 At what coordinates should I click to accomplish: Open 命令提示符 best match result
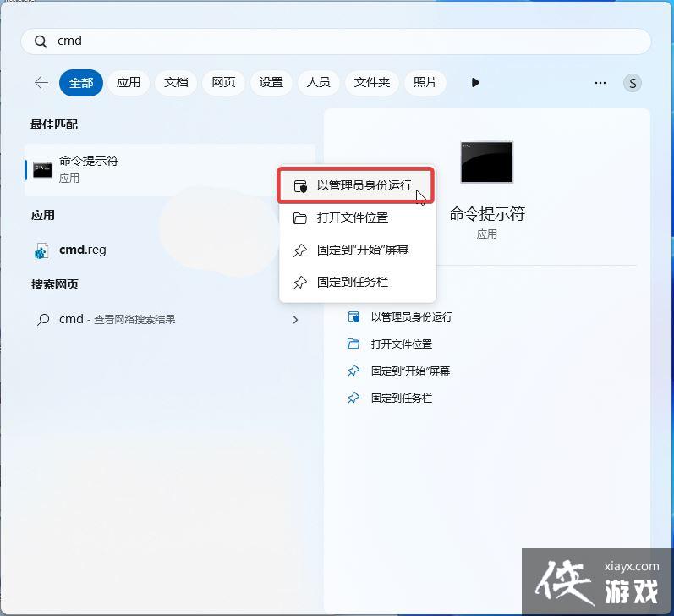(x=170, y=170)
